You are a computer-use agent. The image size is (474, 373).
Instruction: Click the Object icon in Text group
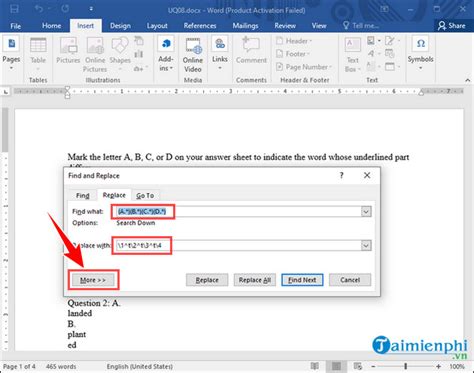(x=392, y=67)
